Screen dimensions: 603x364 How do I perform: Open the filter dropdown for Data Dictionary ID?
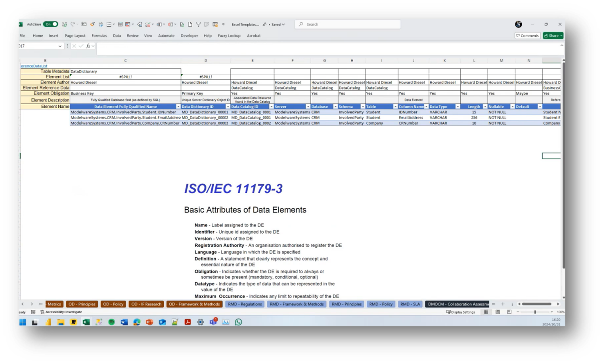[x=228, y=107]
